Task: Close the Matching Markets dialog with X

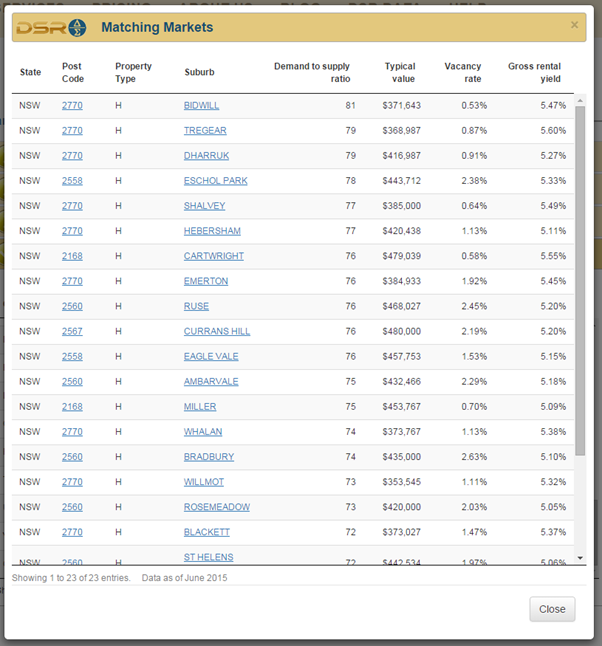Action: pyautogui.click(x=574, y=25)
